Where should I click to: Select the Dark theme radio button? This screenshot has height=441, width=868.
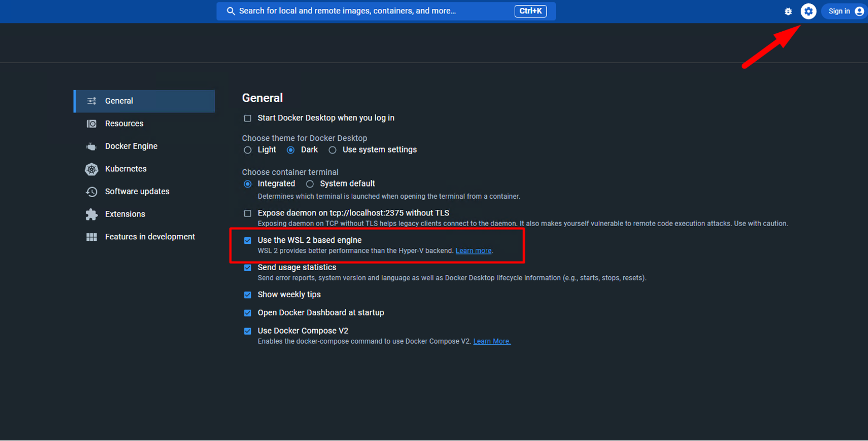click(x=290, y=150)
